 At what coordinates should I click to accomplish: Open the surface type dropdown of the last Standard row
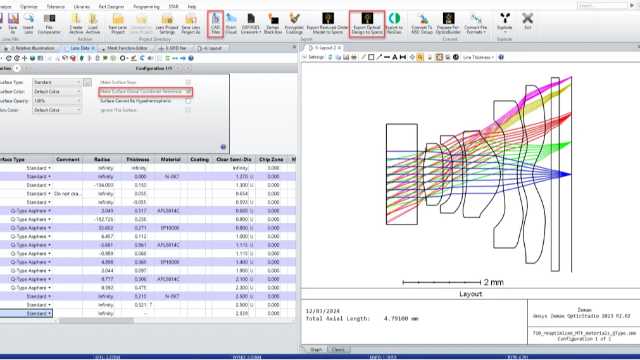tap(50, 313)
